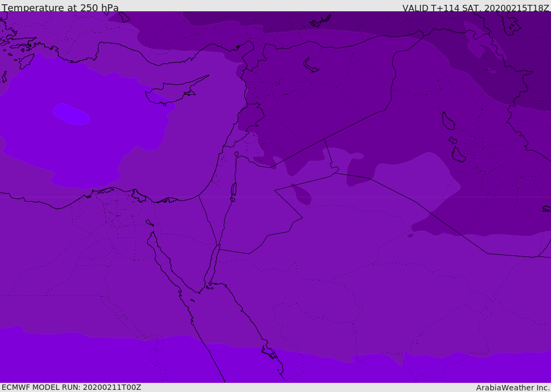
Task: Click Lake Tharthar in Iraq
Action: [448, 121]
